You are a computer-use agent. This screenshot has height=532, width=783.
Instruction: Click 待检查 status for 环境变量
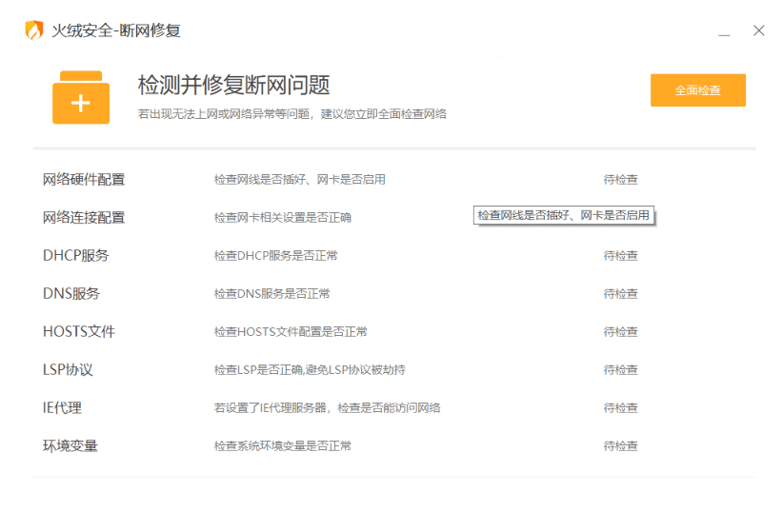coord(621,445)
